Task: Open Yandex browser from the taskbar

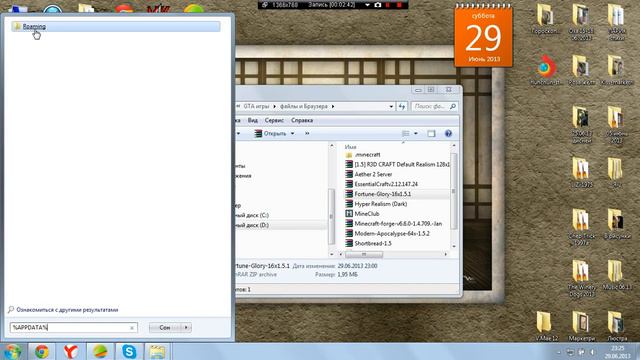Action: 71,351
